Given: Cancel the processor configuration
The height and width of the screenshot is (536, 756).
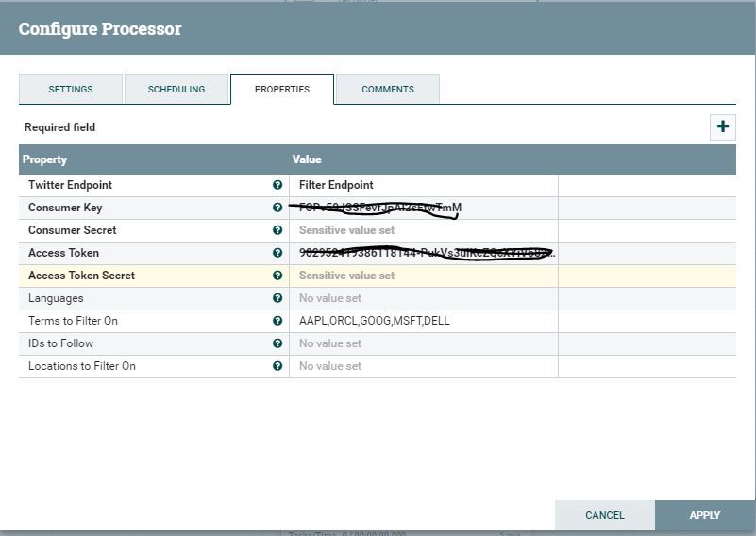Looking at the screenshot, I should click(605, 515).
